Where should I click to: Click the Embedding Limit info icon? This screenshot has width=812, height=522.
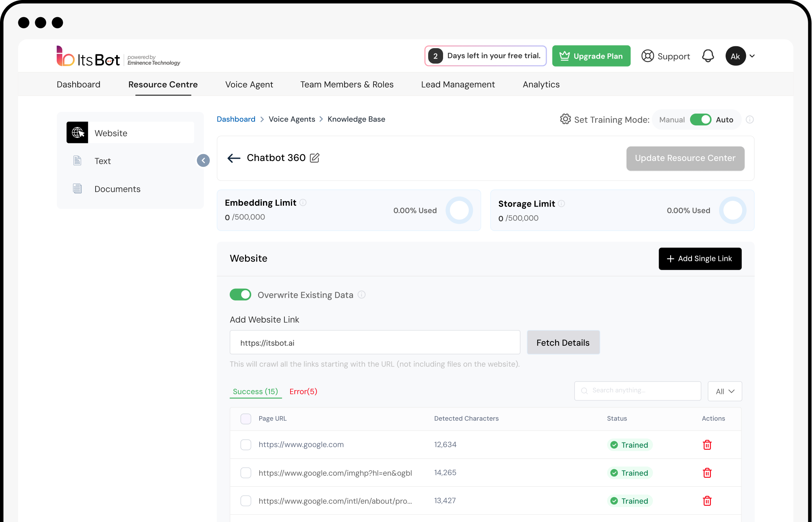click(303, 203)
